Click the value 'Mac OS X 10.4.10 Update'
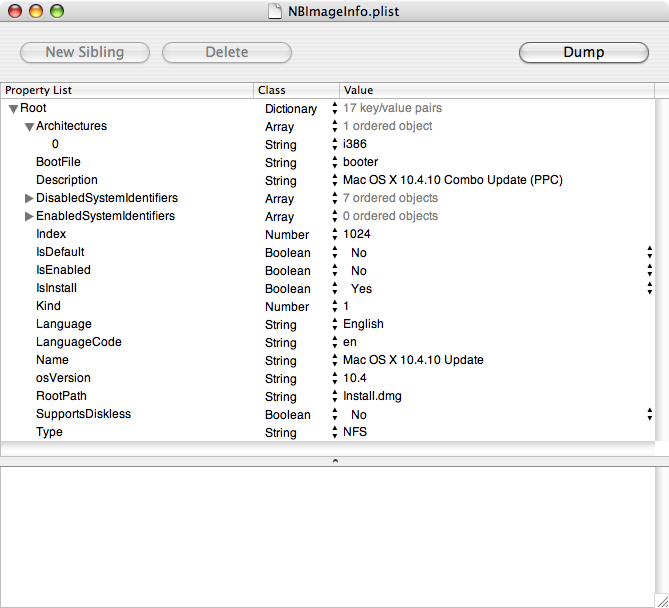The width and height of the screenshot is (669, 608). click(x=413, y=360)
